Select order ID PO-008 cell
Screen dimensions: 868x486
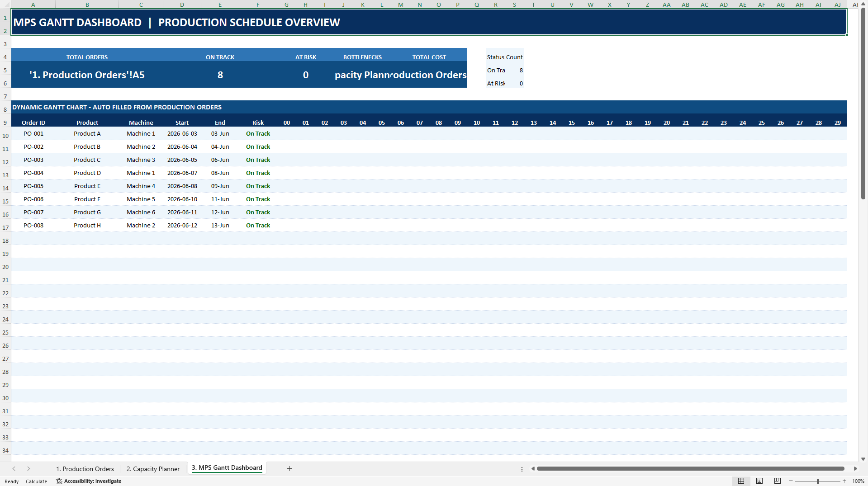(33, 225)
